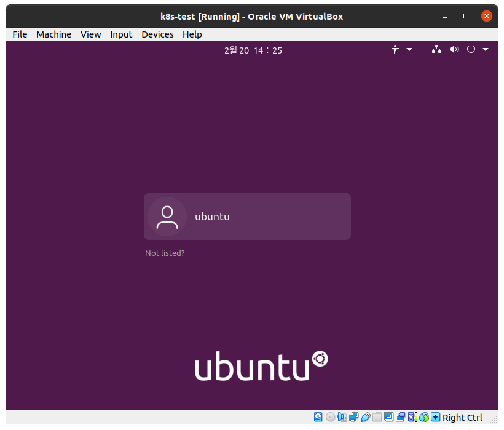Click the keyboard capture arrow icon
The width and height of the screenshot is (504, 430).
tap(436, 417)
